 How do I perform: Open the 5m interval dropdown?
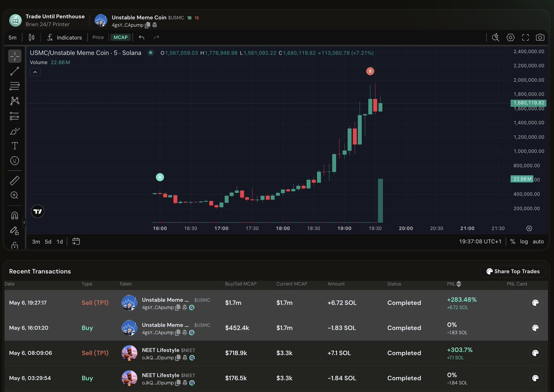click(12, 37)
